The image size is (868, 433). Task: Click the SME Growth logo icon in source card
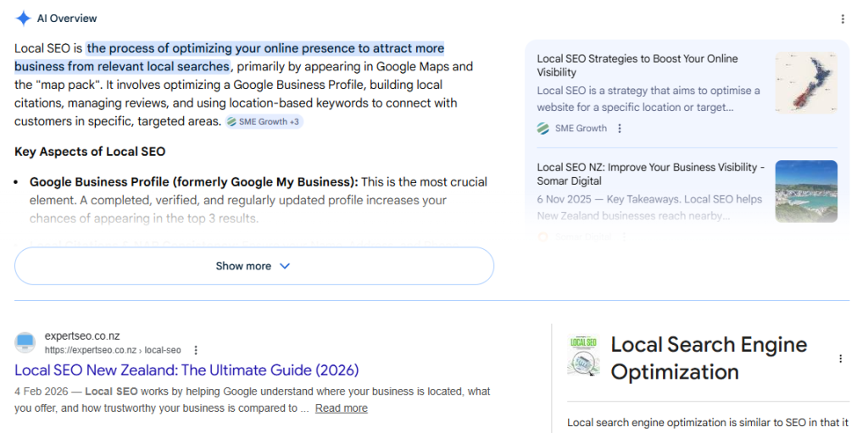click(543, 129)
